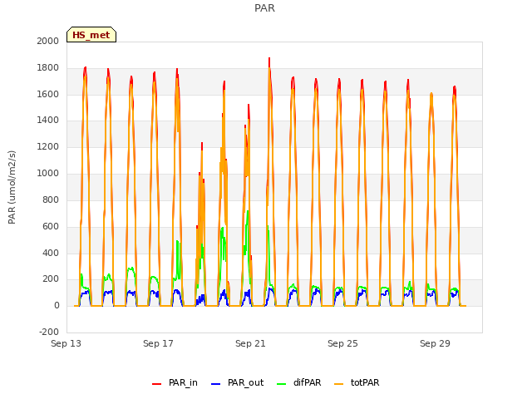Click the 200 y-axis tick label
The width and height of the screenshot is (532, 399).
51,279
